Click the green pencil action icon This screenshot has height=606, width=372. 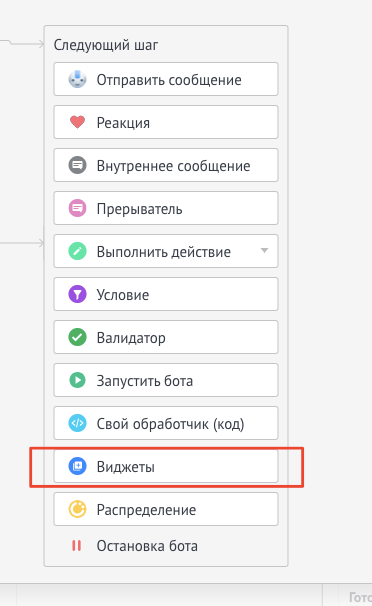pos(77,251)
